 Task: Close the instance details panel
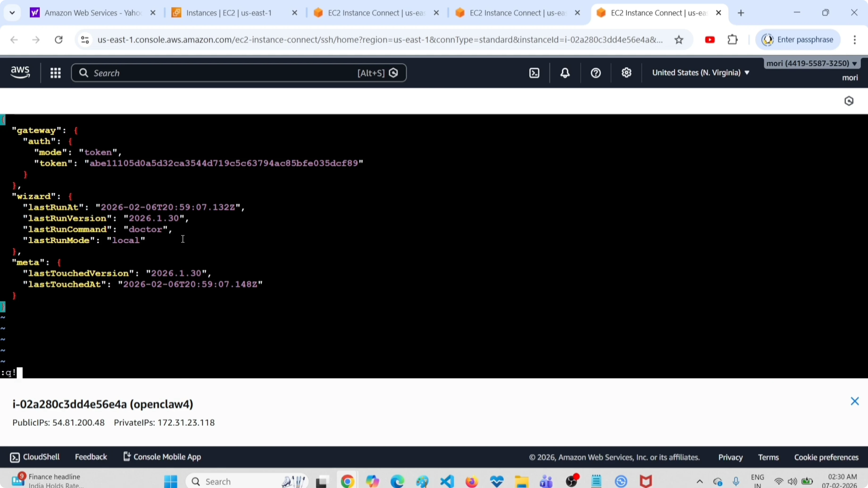click(855, 401)
